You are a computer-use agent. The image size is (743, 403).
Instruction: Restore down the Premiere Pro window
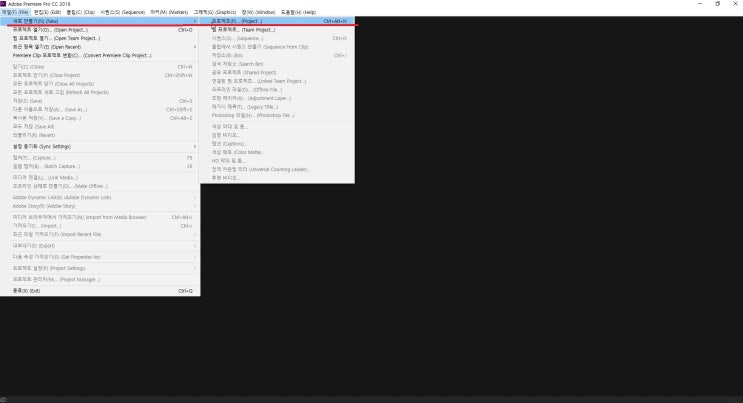click(717, 4)
